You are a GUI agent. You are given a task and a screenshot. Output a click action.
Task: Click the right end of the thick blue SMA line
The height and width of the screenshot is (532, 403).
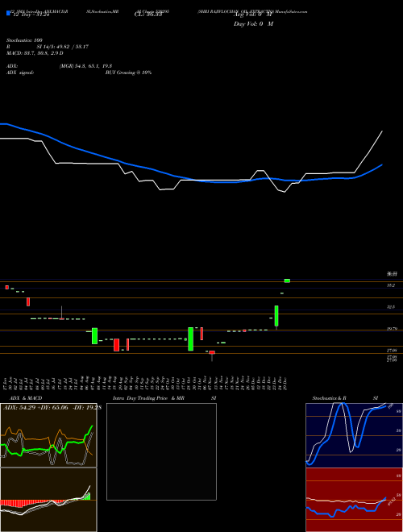[x=382, y=165]
